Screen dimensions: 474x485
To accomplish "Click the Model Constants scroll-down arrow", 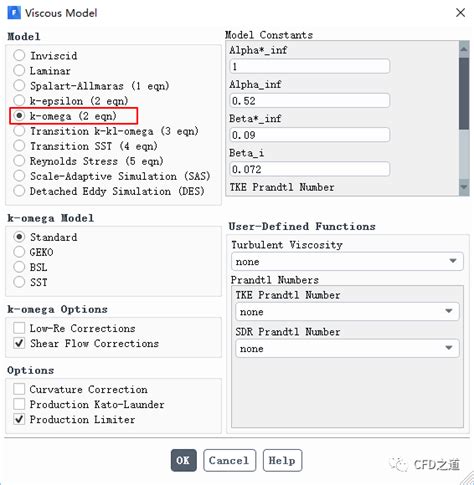I will tap(464, 187).
